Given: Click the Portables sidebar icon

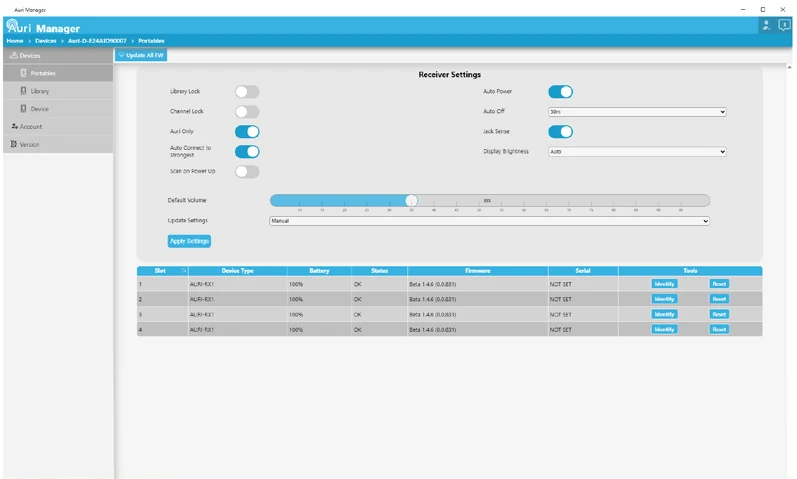Looking at the screenshot, I should click(23, 73).
